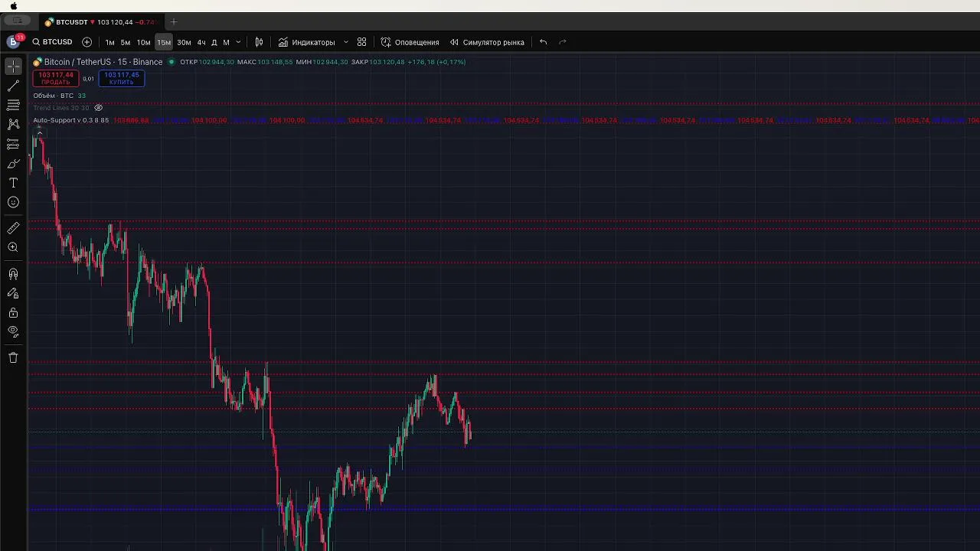This screenshot has width=980, height=551.
Task: Switch to the 30м timeframe
Action: (x=184, y=43)
